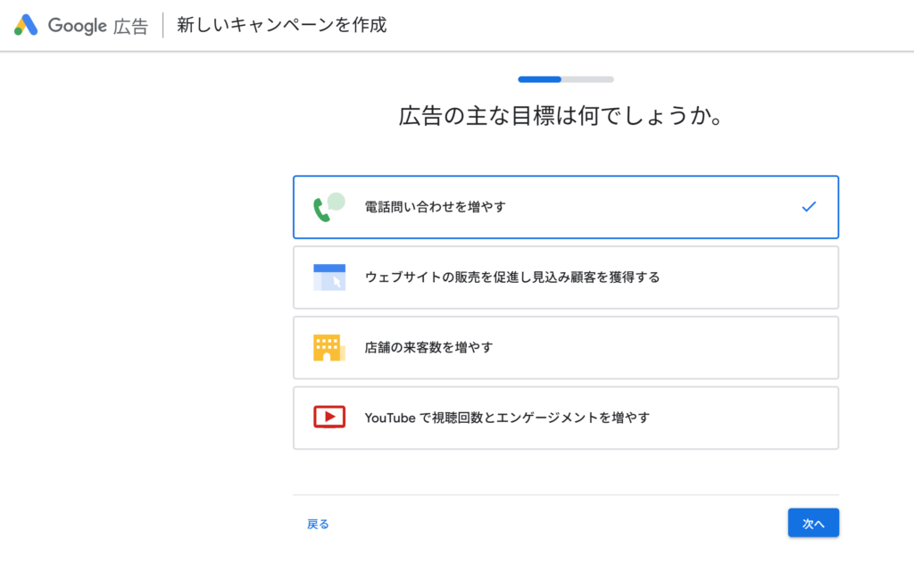
Task: Choose YouTube で視聴回数とエンゲージメントを増やす goal
Action: (x=507, y=417)
